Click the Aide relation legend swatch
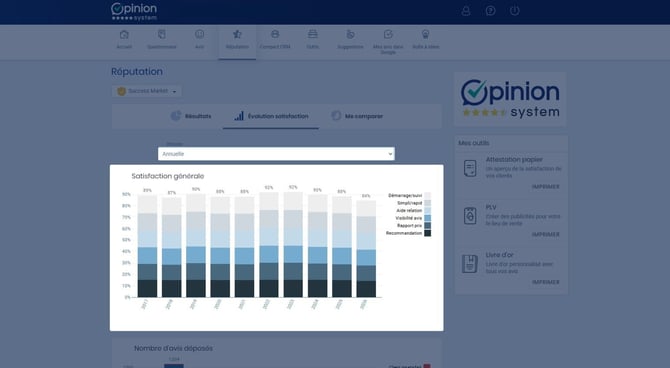Viewport: 670px width, 368px height. [427, 211]
